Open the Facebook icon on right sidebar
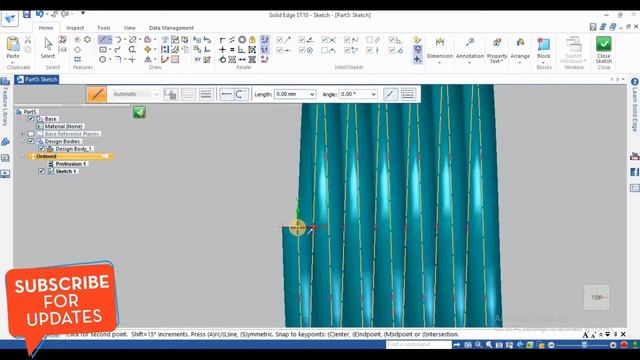Viewport: 640px width, 360px height. tap(634, 172)
